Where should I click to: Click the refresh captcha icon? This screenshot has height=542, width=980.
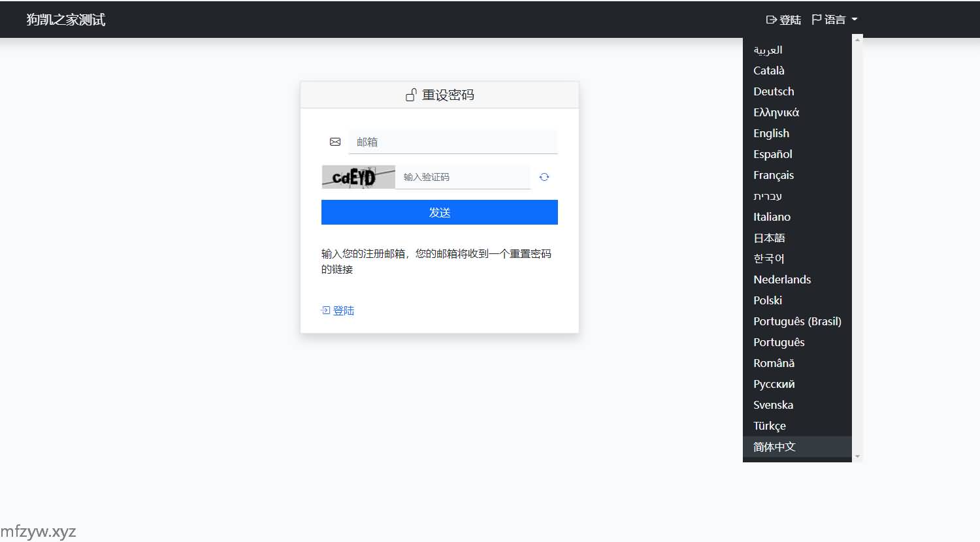[x=544, y=177]
